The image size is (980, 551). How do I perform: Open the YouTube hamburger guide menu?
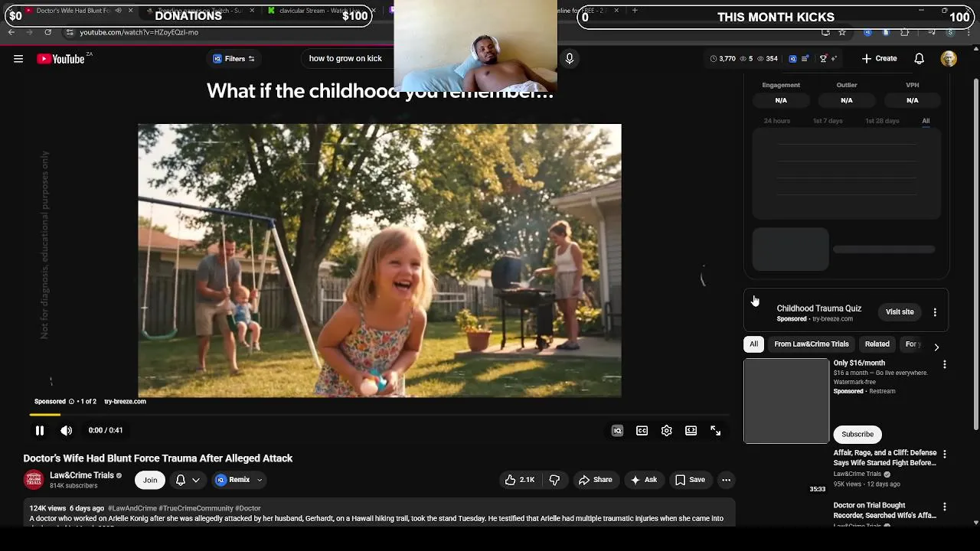point(18,59)
